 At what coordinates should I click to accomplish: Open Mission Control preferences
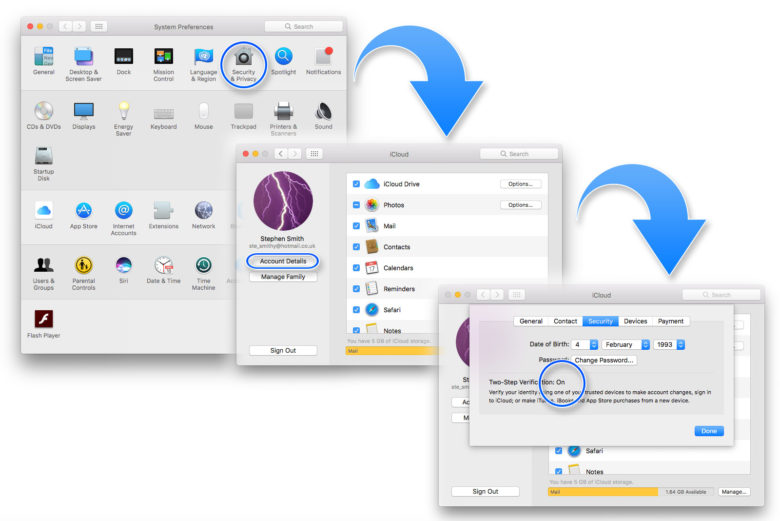(x=164, y=56)
